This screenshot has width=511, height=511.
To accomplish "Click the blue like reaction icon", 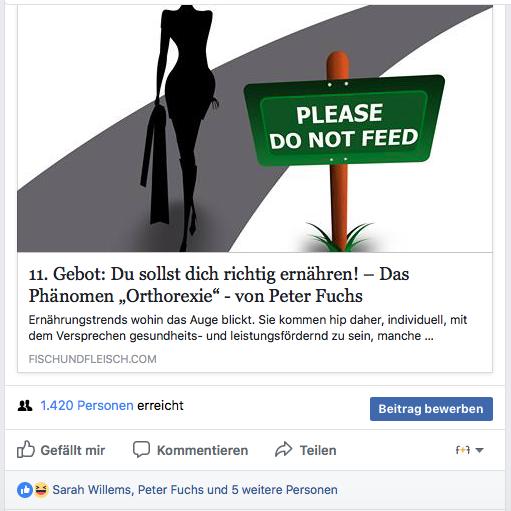I will (25, 490).
